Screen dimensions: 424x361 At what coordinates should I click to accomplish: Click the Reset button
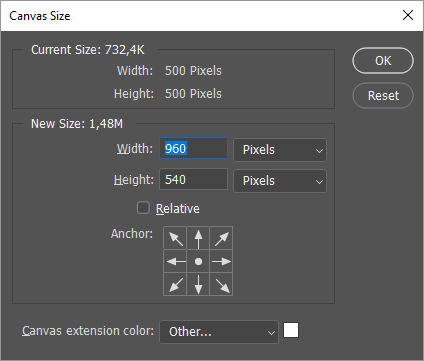383,96
